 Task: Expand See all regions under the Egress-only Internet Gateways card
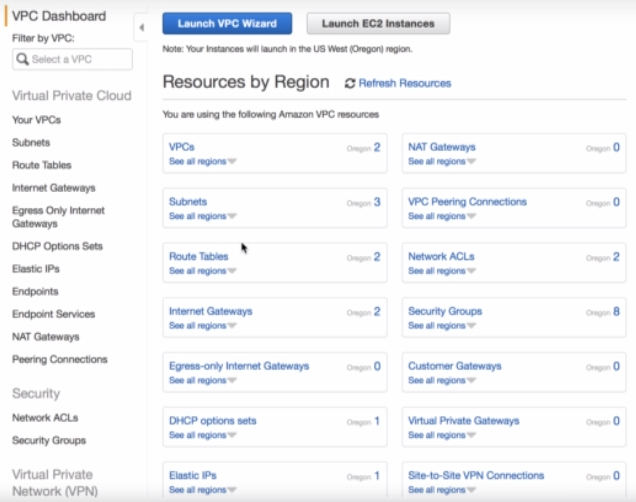tap(202, 380)
